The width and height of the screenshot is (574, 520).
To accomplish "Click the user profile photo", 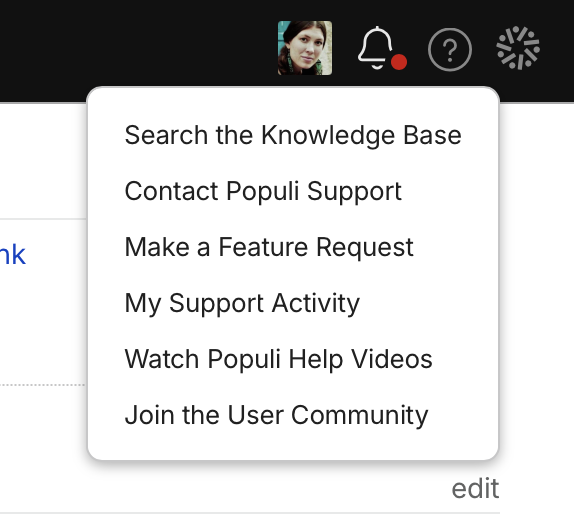I will 305,48.
